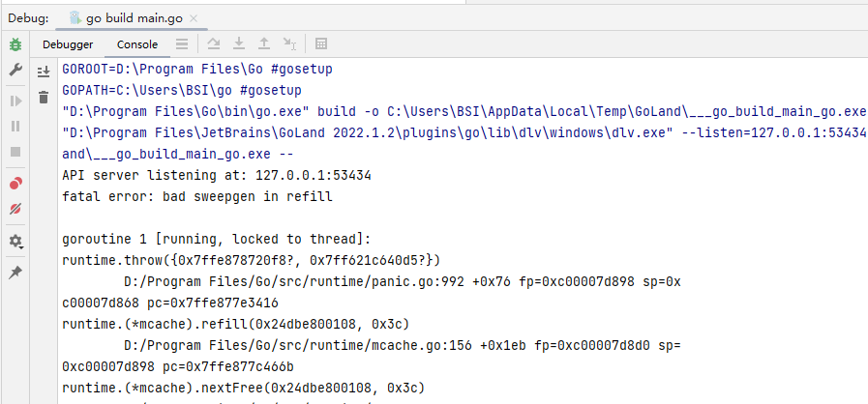Open the debug settings gear dropdown

[x=15, y=241]
